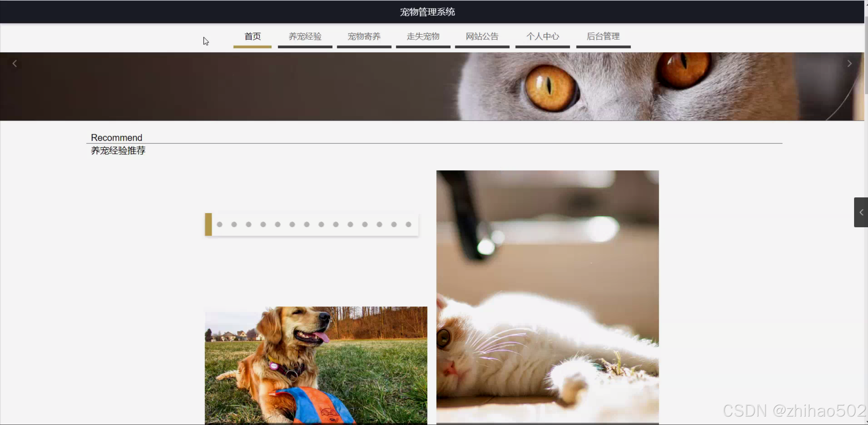Open the white cat lying thumbnail
Screen dimensions: 868x425
pos(547,297)
